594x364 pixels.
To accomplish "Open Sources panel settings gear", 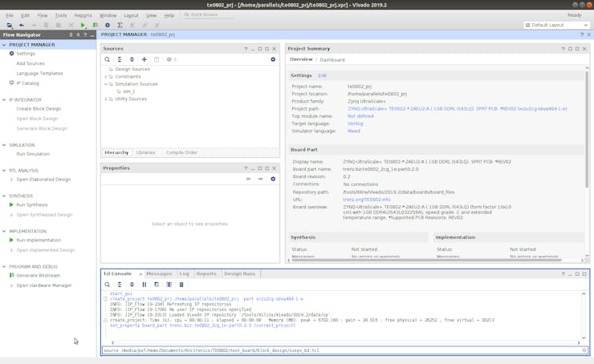I will pyautogui.click(x=273, y=59).
